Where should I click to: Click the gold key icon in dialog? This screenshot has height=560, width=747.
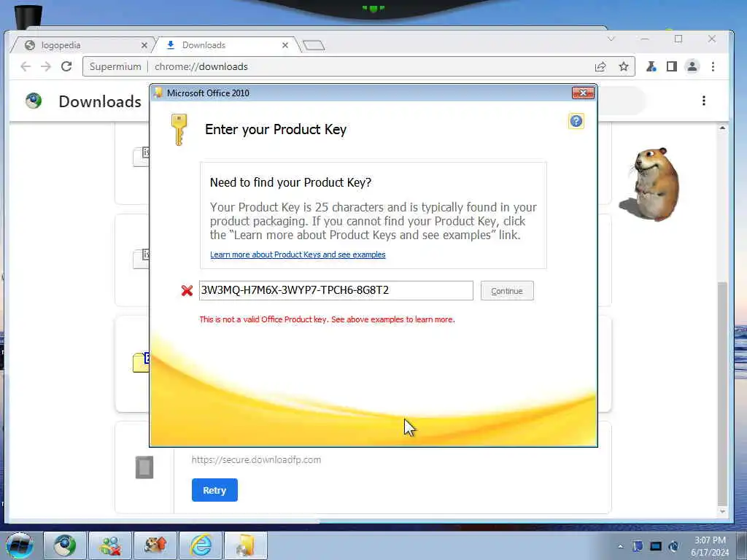(179, 129)
